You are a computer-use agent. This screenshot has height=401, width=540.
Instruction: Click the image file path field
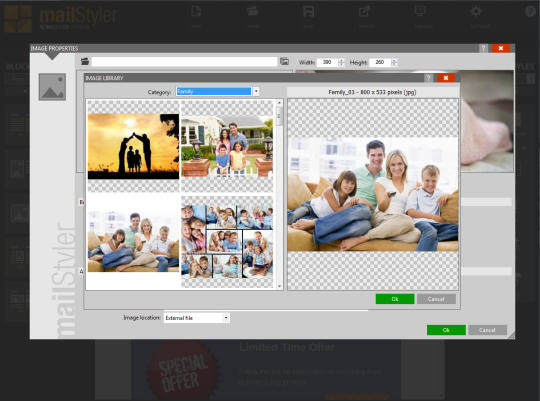tap(184, 62)
